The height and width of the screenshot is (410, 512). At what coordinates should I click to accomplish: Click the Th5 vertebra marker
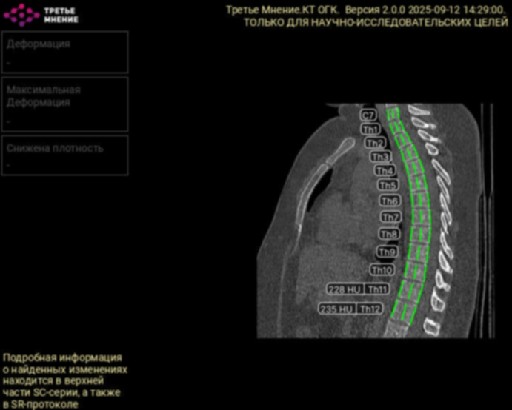(388, 185)
